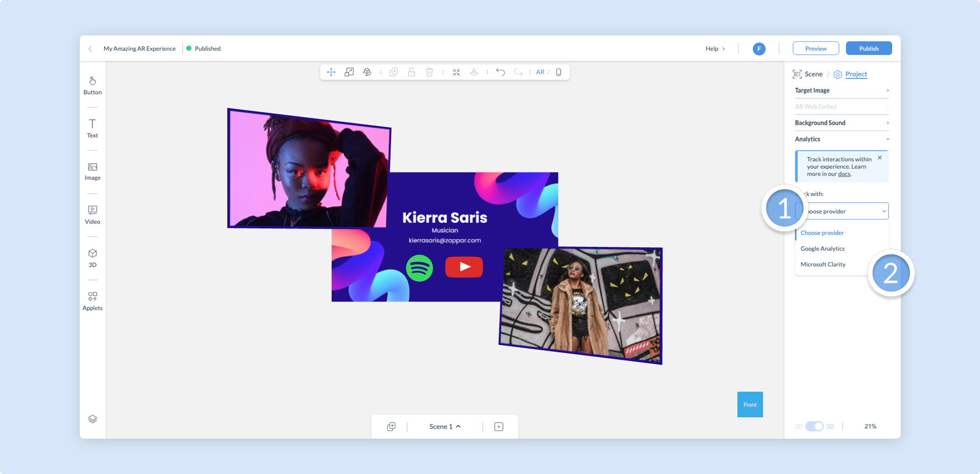Click the Spotify button on the card
This screenshot has width=980, height=474.
[x=419, y=268]
